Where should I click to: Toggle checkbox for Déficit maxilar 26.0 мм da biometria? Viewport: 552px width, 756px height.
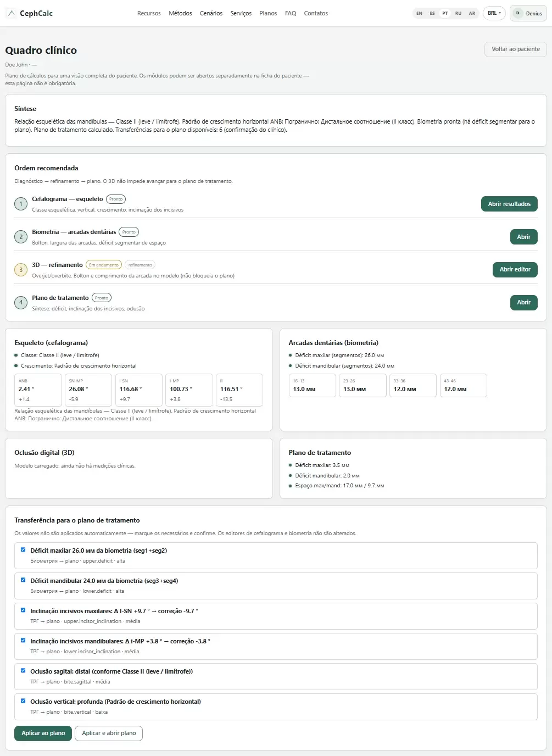click(23, 549)
